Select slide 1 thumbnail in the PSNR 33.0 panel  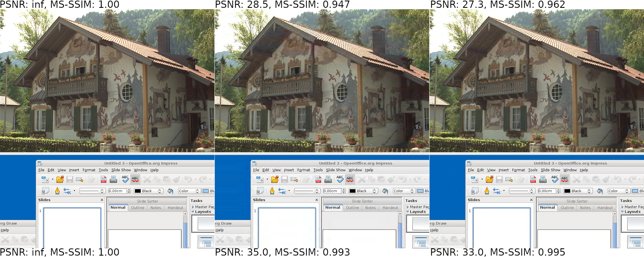click(x=502, y=228)
